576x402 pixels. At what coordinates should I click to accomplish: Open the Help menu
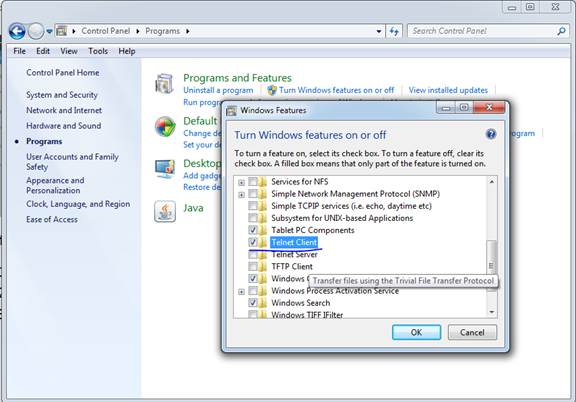pos(127,51)
